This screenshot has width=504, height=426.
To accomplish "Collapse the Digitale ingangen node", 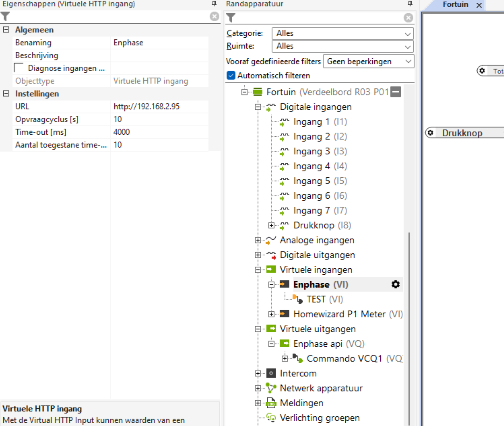I will 258,107.
